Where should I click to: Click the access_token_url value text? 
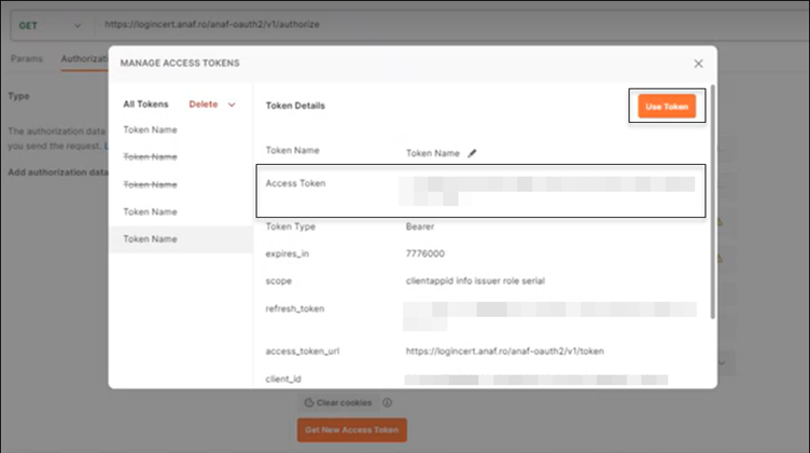(505, 351)
